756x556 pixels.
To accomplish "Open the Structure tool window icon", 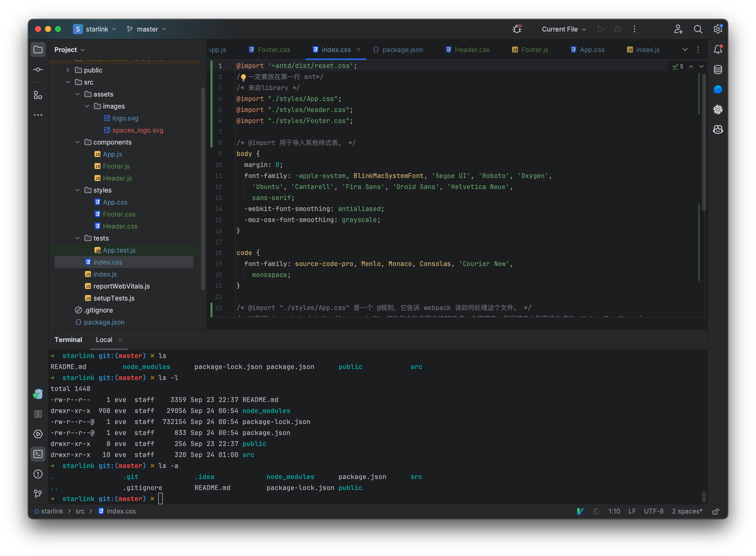I will click(x=38, y=95).
